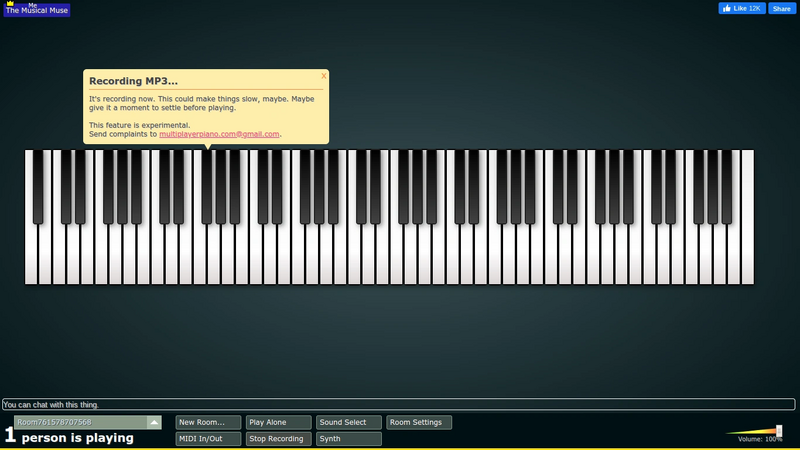Play the leftmost white piano key
Screen dimensions: 800x450
[31, 255]
